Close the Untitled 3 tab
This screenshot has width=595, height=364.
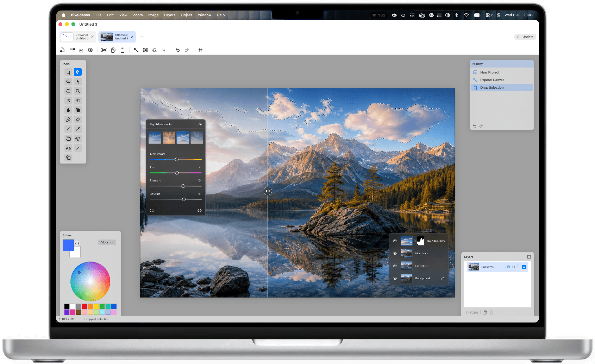click(132, 37)
